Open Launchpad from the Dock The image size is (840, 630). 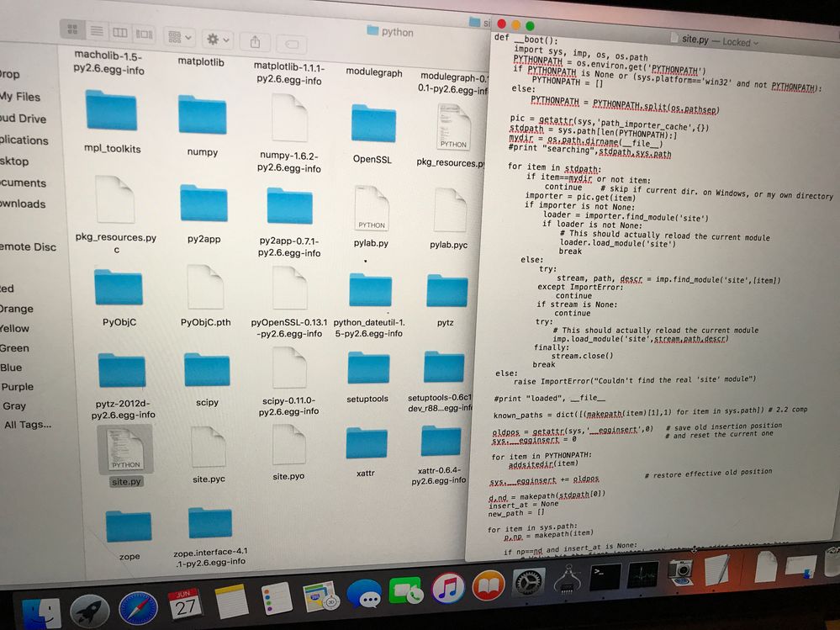pos(89,611)
